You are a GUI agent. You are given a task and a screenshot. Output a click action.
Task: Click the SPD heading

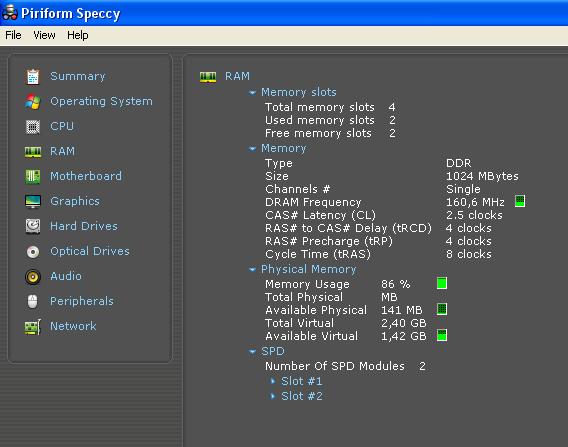273,351
